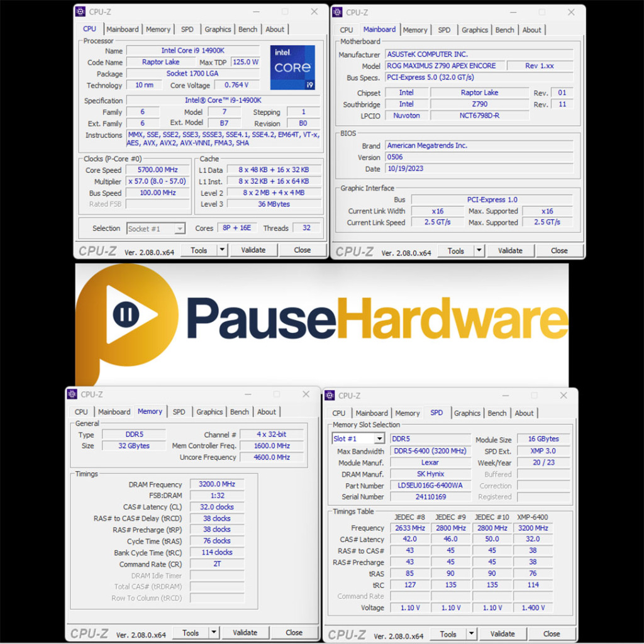The width and height of the screenshot is (644, 644).
Task: Click manufacturer ASUSTeK COMPUTER INC.
Action: point(479,54)
